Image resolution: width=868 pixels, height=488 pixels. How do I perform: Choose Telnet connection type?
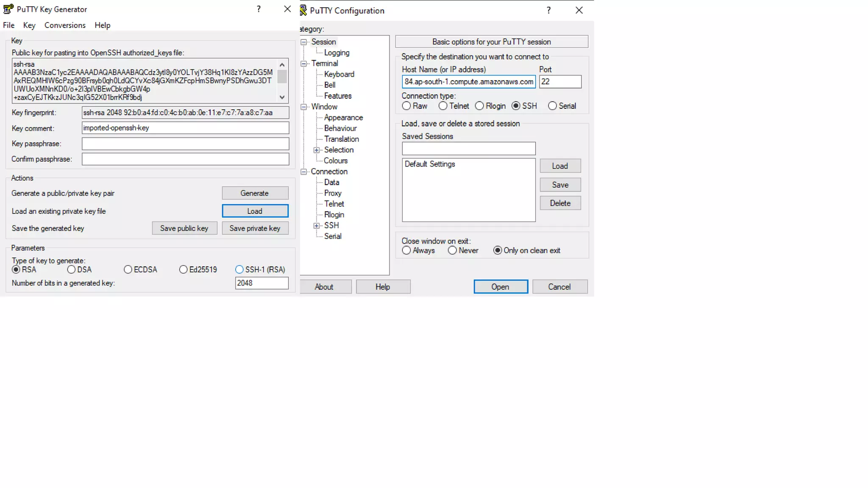coord(443,106)
